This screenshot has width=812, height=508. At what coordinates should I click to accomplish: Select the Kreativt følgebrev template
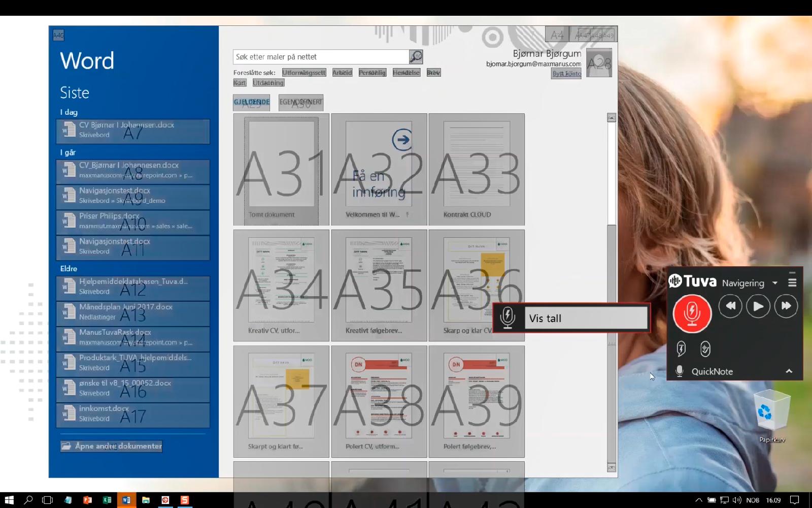pos(379,285)
